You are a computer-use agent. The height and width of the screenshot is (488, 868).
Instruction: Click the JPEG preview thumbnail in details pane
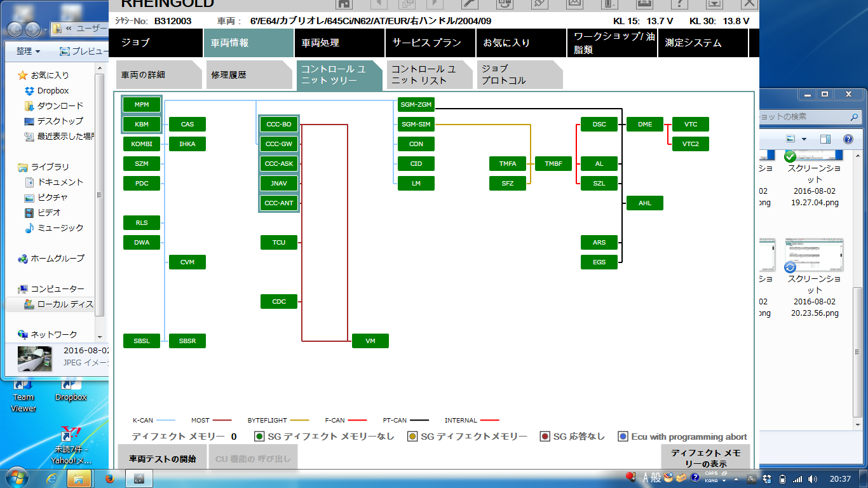click(x=35, y=358)
